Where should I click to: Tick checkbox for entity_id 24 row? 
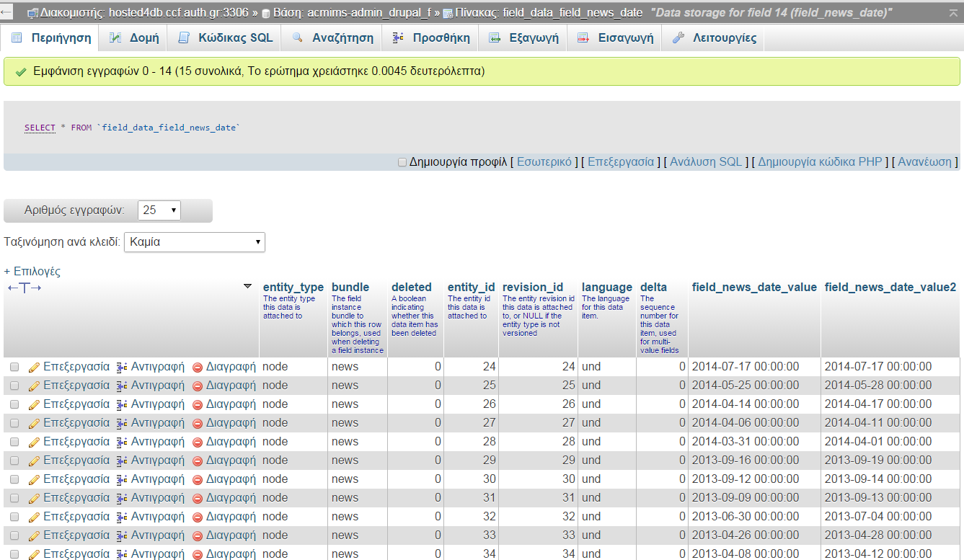(x=14, y=367)
